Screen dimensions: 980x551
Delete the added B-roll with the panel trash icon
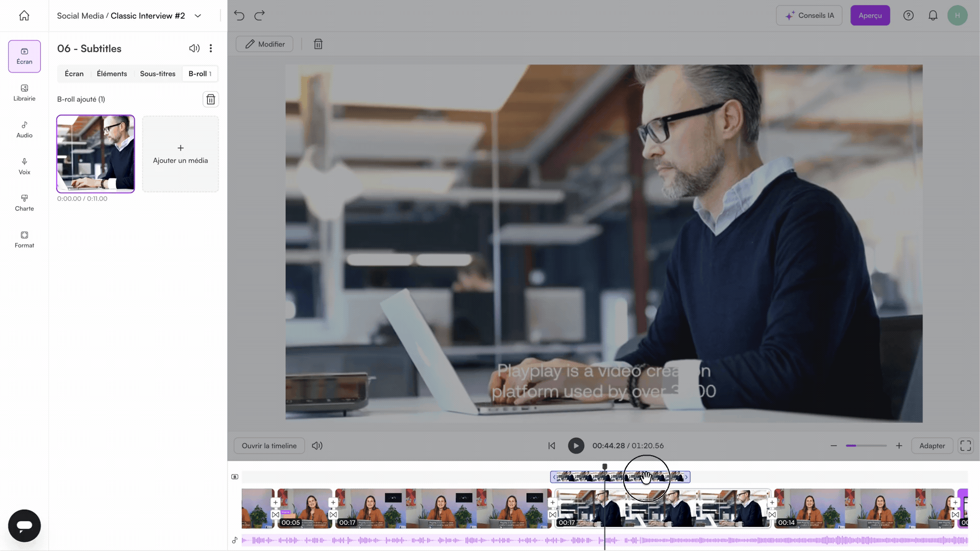pos(211,99)
